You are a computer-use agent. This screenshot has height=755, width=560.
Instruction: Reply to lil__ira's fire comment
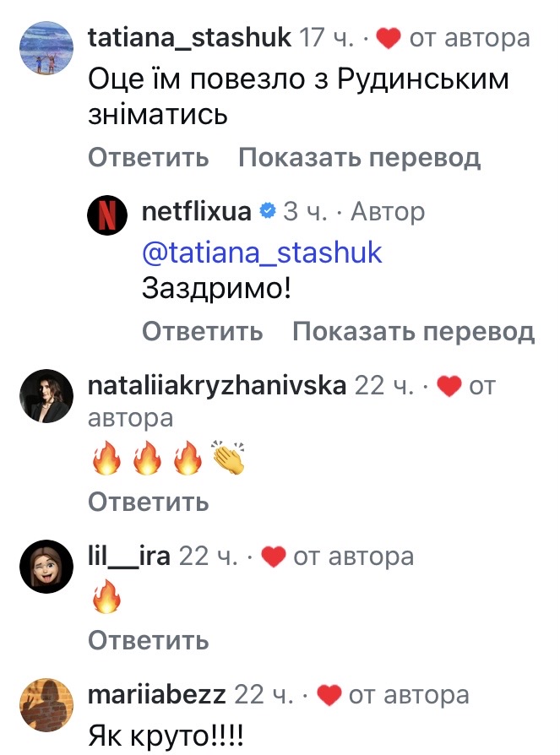[148, 640]
